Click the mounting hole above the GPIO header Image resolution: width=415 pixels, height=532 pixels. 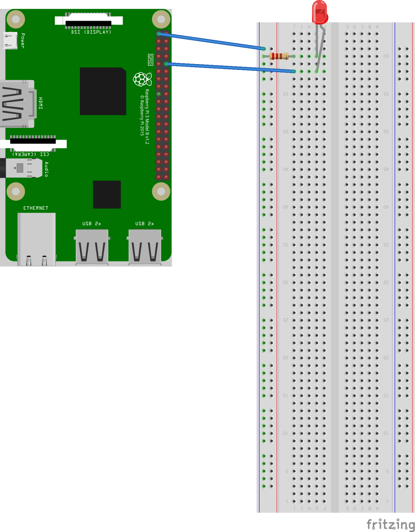coord(161,19)
